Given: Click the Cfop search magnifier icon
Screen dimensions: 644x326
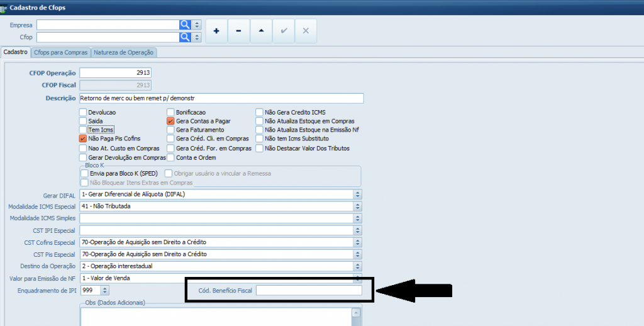Looking at the screenshot, I should click(x=186, y=37).
